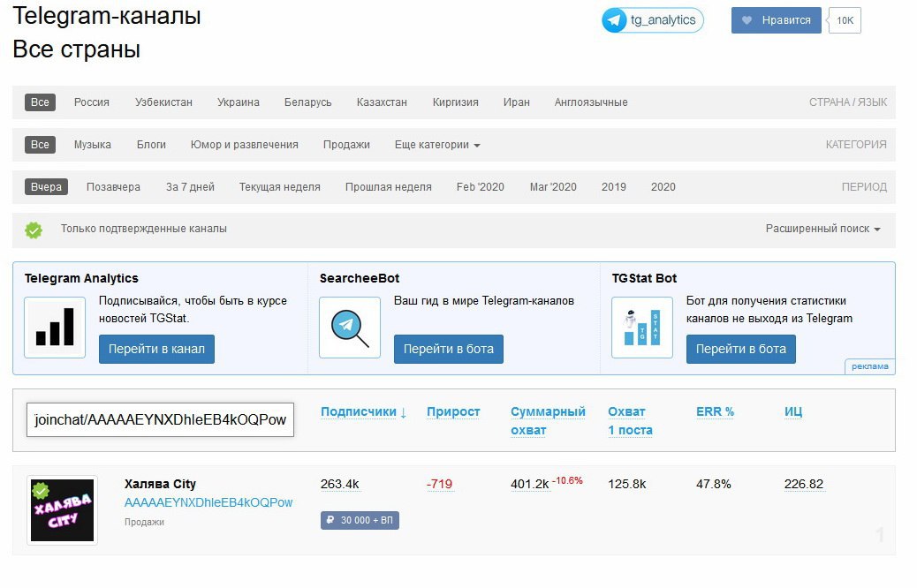Screen dimensions: 917x588
Task: Expand Еще категории dropdown
Action: click(x=437, y=145)
